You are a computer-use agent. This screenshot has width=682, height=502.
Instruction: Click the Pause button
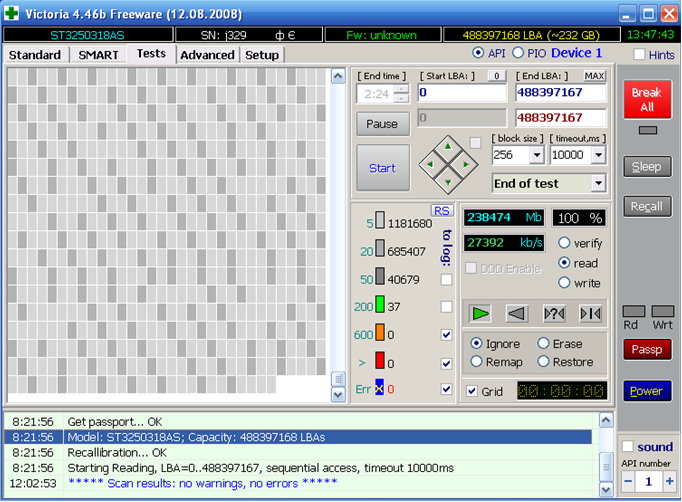383,124
